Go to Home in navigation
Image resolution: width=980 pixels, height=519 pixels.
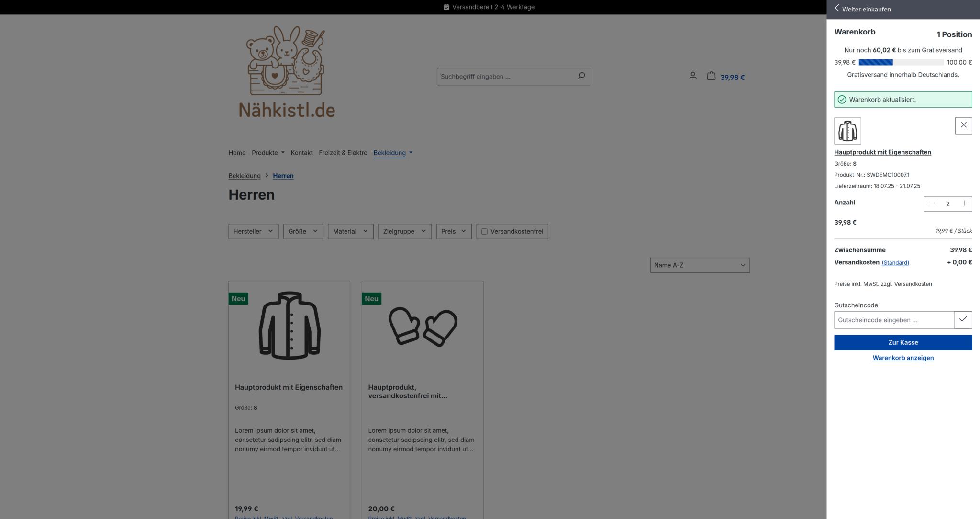(x=237, y=153)
